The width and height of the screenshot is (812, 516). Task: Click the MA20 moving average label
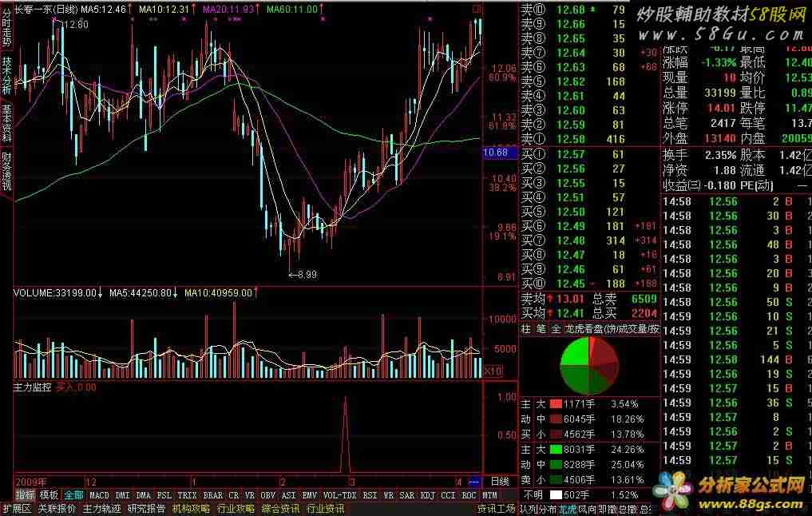[228, 10]
